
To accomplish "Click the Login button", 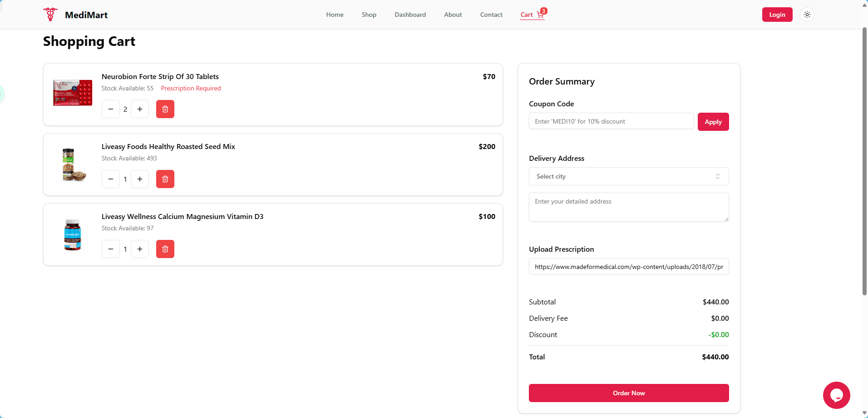I will point(777,15).
